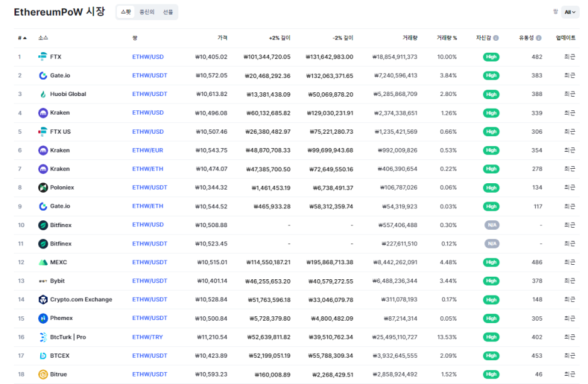Switch to the 선물 tab

(x=168, y=12)
